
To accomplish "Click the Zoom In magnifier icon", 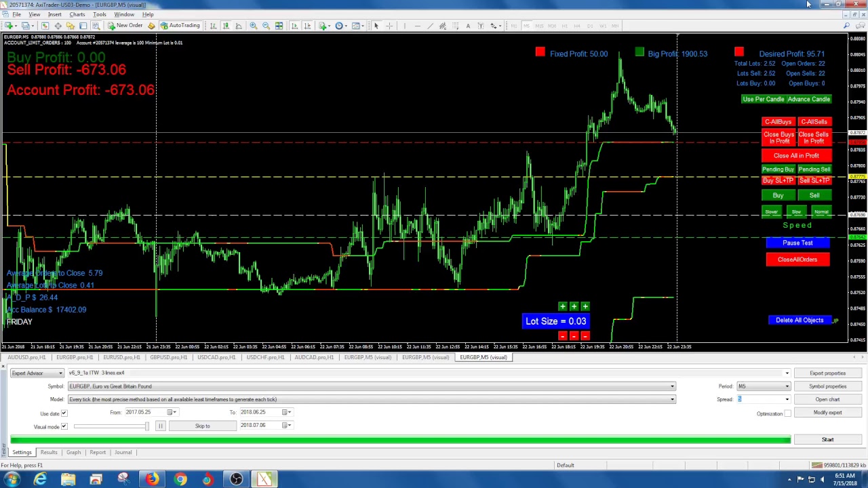I will (x=253, y=26).
